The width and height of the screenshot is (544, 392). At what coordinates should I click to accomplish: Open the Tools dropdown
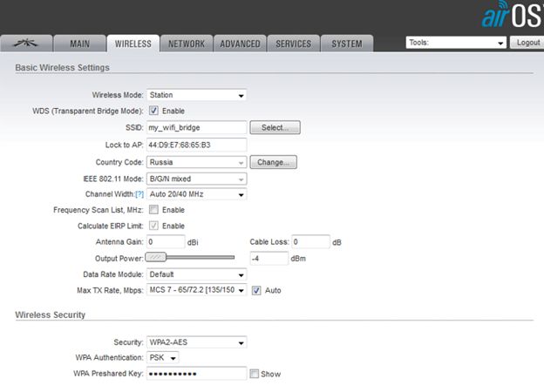pyautogui.click(x=456, y=43)
